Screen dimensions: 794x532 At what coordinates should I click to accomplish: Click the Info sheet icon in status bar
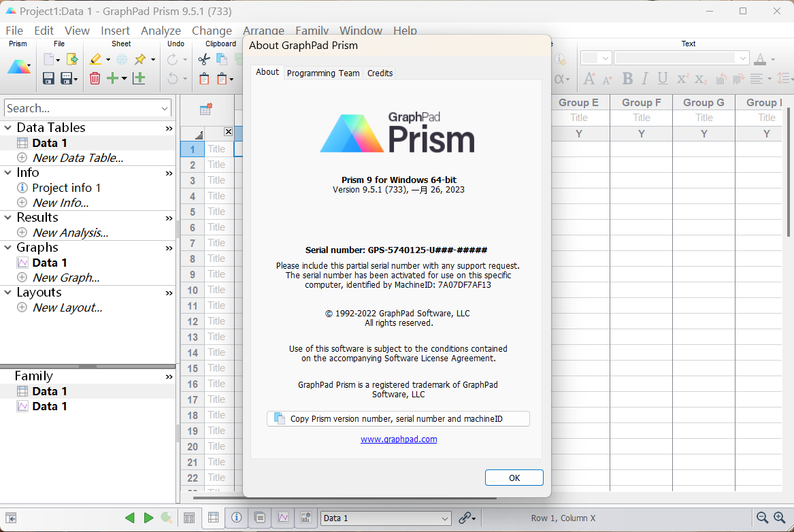click(237, 517)
